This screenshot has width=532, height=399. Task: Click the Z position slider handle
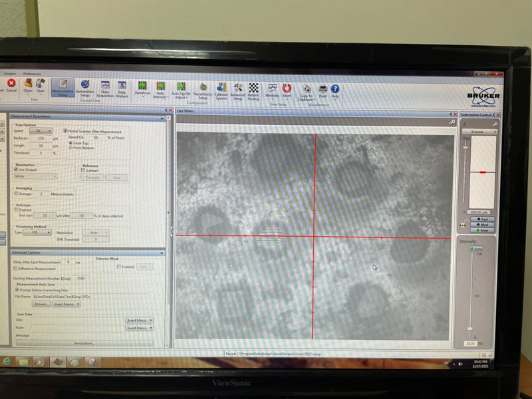(465, 148)
